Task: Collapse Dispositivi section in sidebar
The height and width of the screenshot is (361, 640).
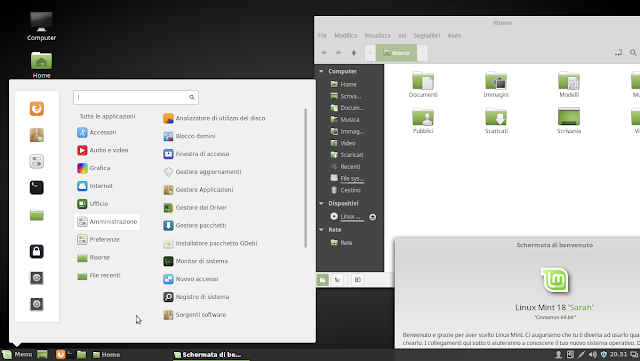Action: [x=321, y=203]
